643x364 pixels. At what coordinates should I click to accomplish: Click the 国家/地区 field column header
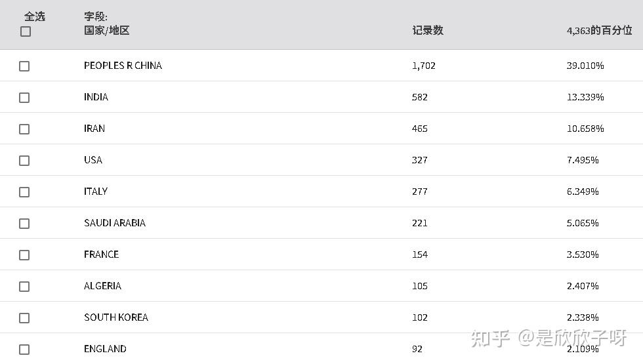[x=106, y=30]
